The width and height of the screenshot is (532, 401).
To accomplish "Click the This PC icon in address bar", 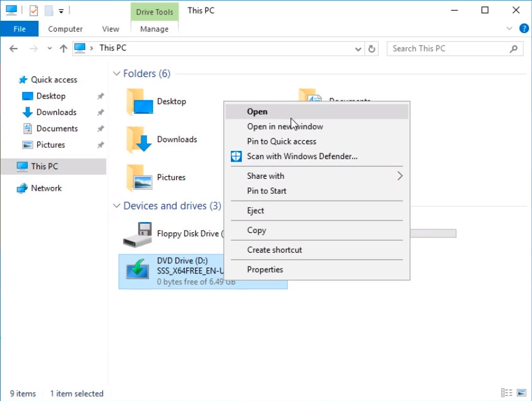I will pyautogui.click(x=80, y=48).
